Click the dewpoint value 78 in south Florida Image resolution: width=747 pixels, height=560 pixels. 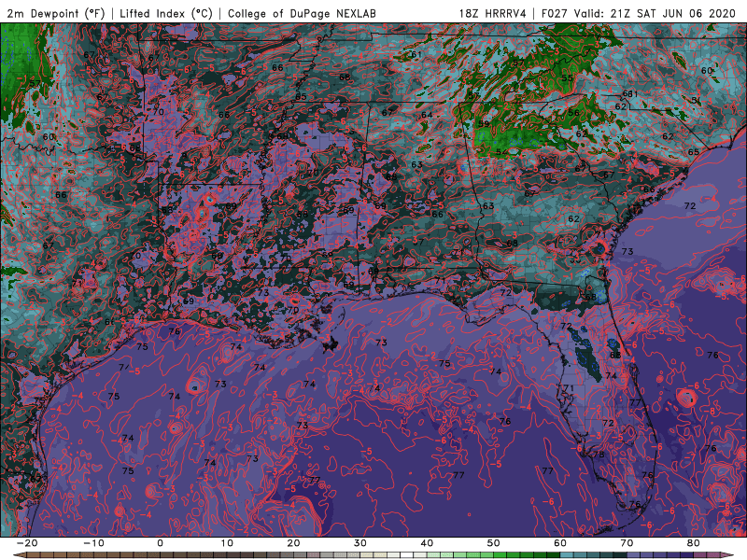click(599, 455)
